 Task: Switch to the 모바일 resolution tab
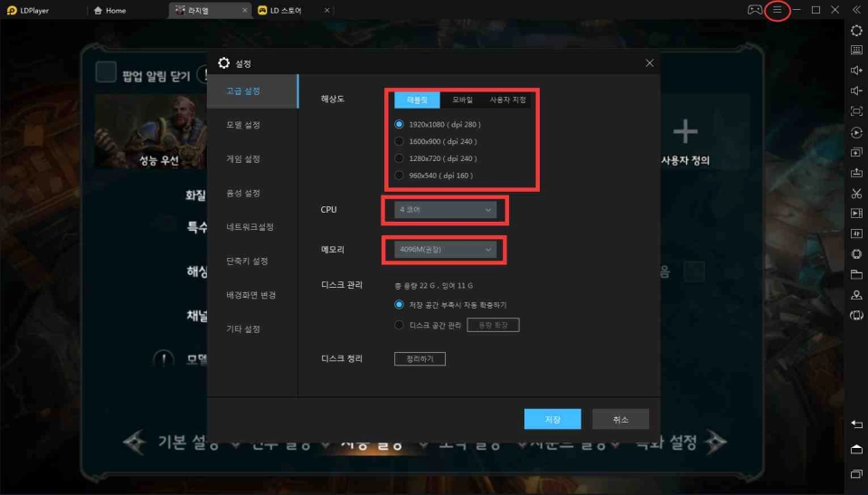tap(462, 100)
